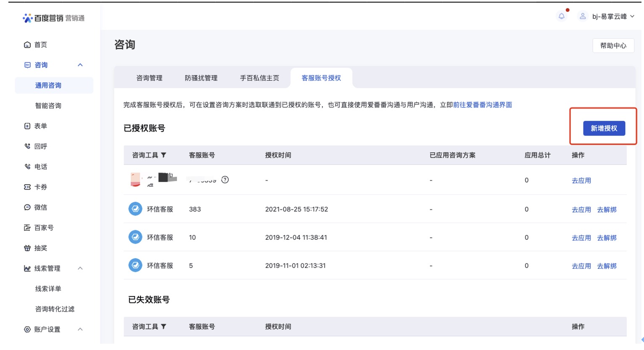
Task: Click the help question mark icon
Action: click(x=225, y=180)
